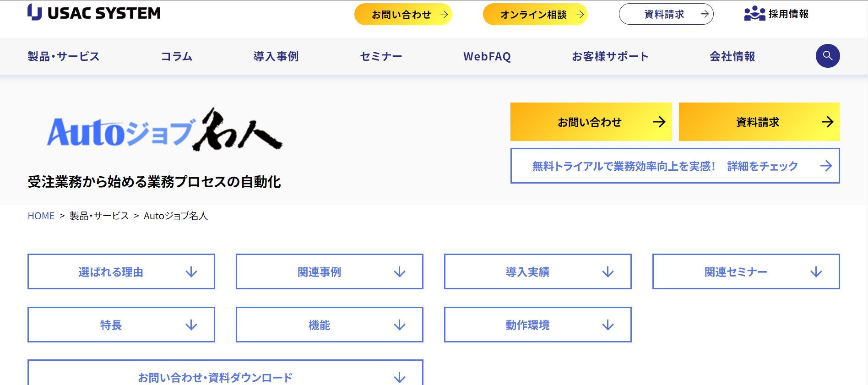Jump to the 導入実績 section
The width and height of the screenshot is (868, 385).
coord(538,271)
